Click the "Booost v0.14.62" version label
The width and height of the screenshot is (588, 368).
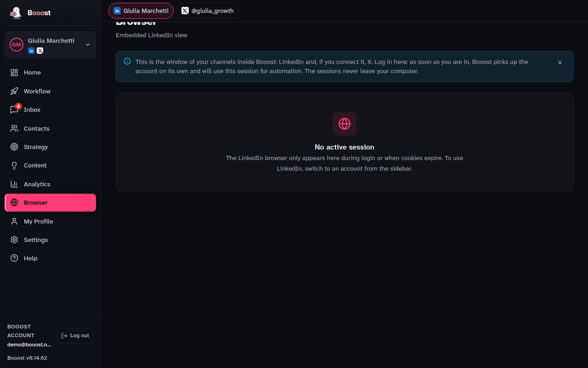(x=27, y=358)
